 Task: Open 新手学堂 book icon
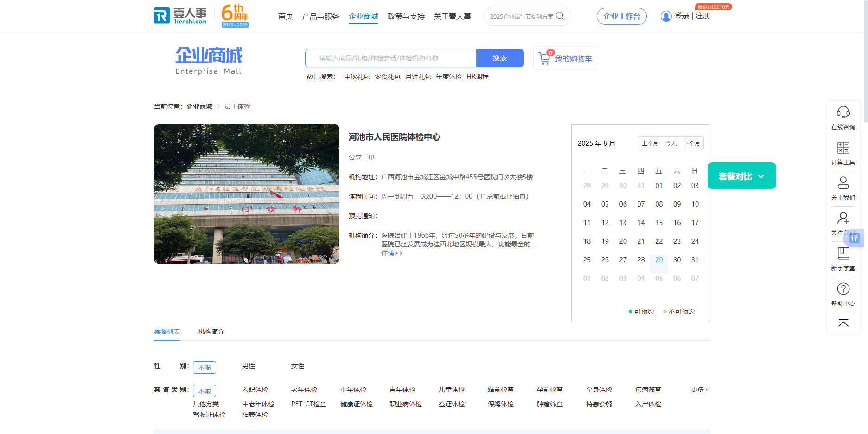843,253
